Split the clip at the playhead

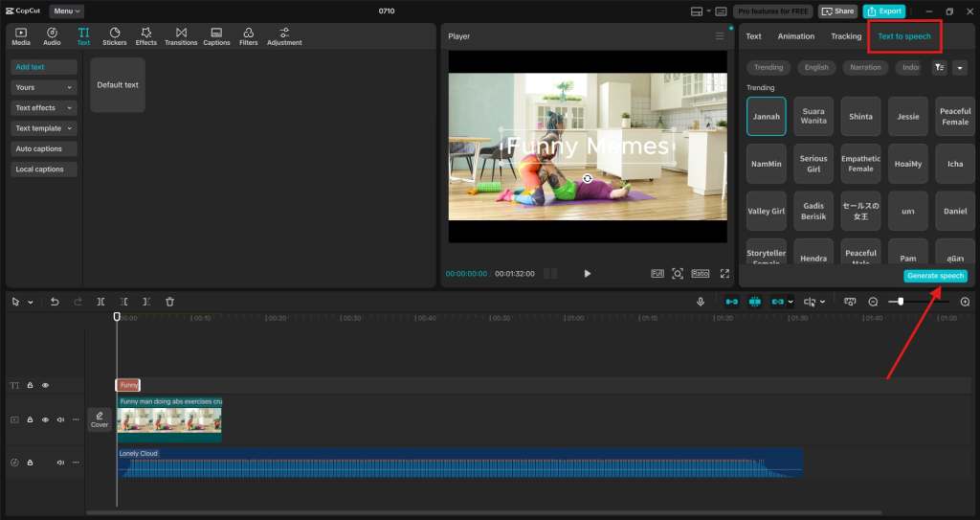[100, 302]
